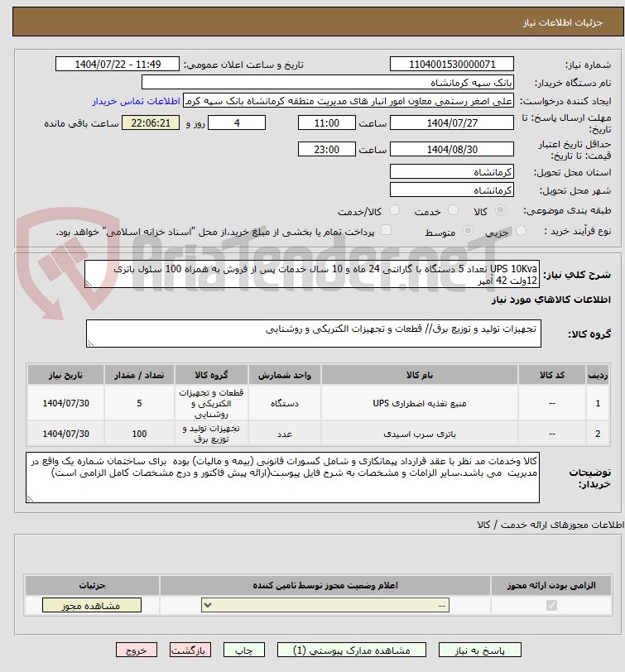The image size is (625, 672).
Task: Click the نام کالا column header
Action: [x=419, y=375]
